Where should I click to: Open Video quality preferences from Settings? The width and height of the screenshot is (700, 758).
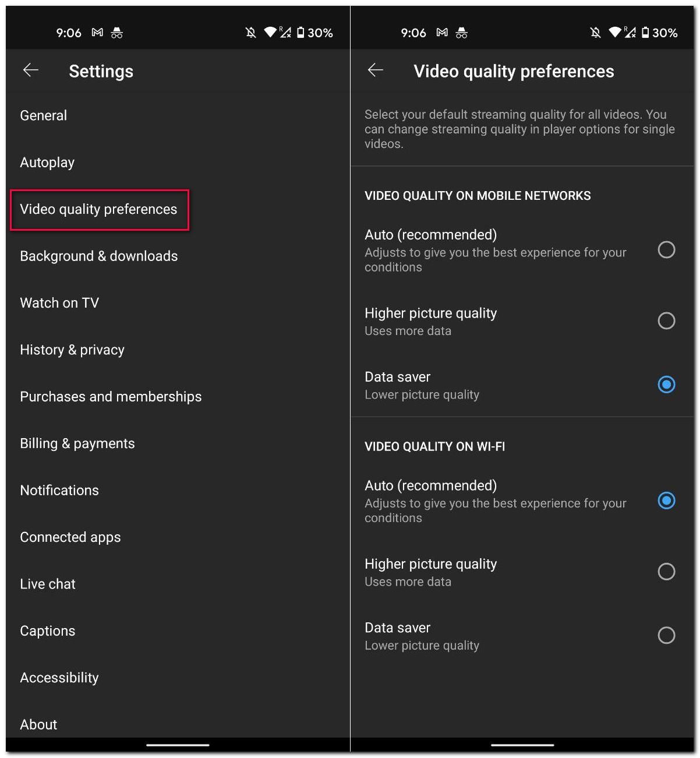pyautogui.click(x=98, y=209)
